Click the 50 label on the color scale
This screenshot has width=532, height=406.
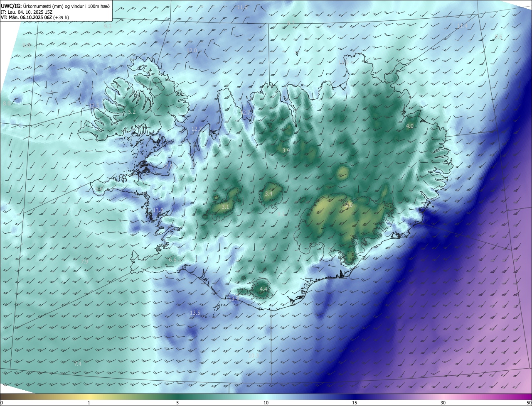click(529, 403)
